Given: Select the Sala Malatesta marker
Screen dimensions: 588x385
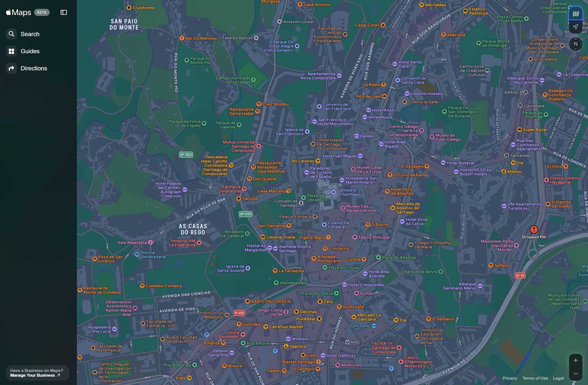Looking at the screenshot, I should coord(150,242).
